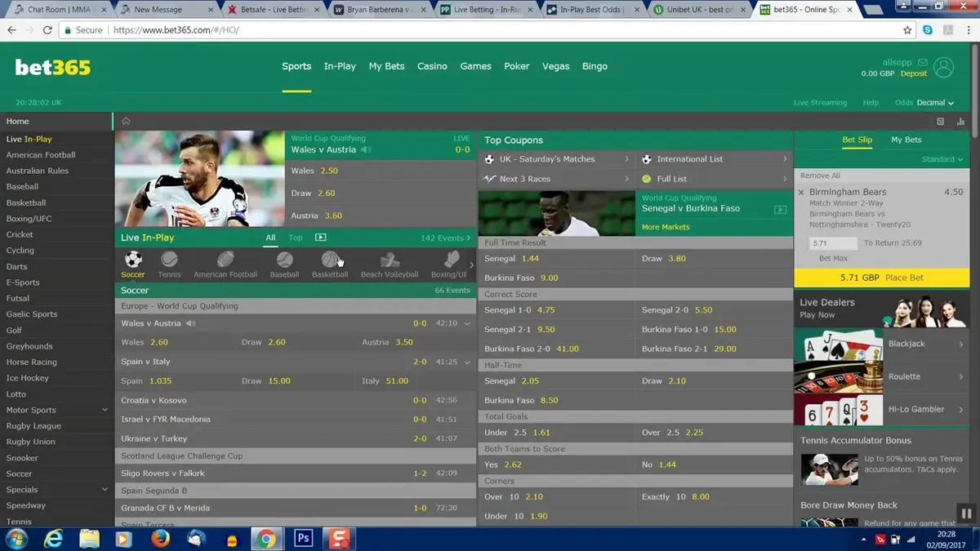The width and height of the screenshot is (980, 551).
Task: Go to the Casino navigation tab
Action: [x=432, y=66]
